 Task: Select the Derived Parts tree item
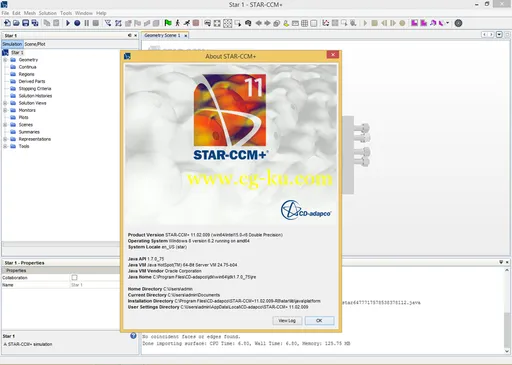(32, 81)
